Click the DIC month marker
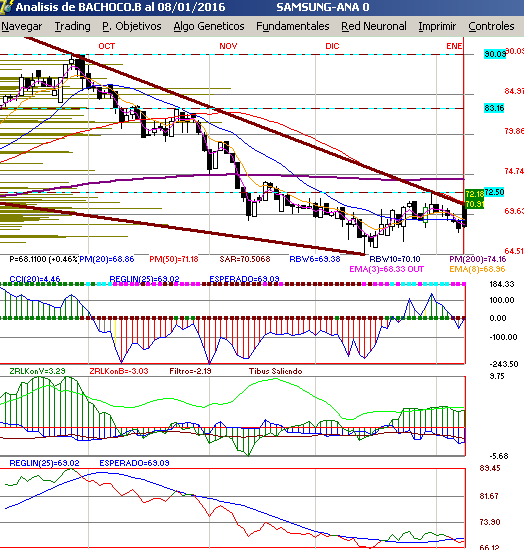 coord(332,46)
